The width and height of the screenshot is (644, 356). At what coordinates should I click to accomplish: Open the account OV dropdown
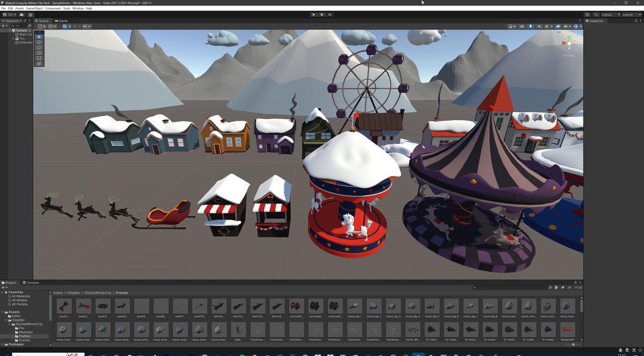click(9, 14)
